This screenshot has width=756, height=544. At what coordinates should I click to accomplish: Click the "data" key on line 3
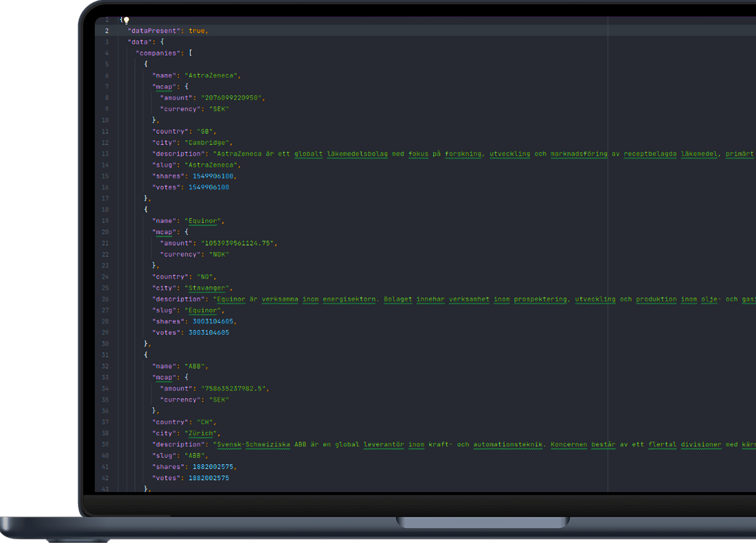point(140,42)
